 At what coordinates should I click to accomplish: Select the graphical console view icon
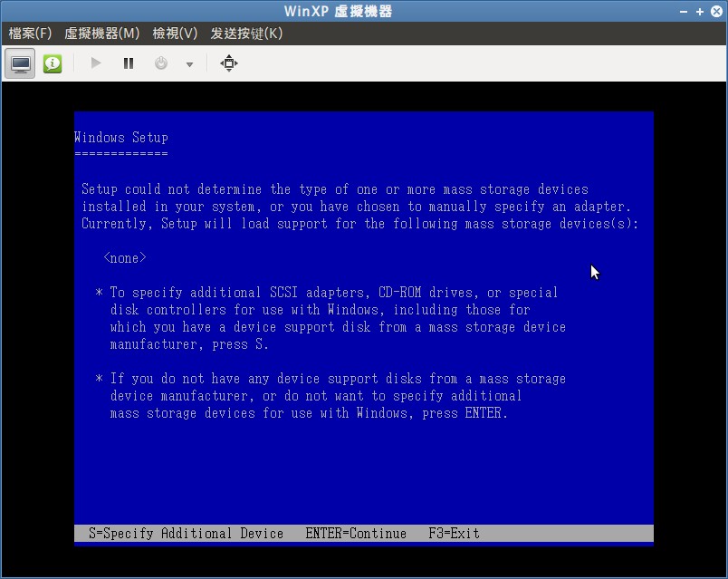coord(19,63)
